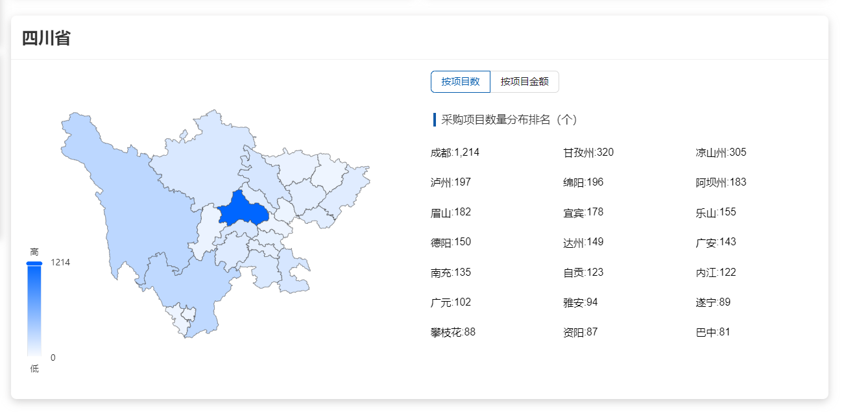Click the 宜宾:178 ranking entry

(x=583, y=212)
